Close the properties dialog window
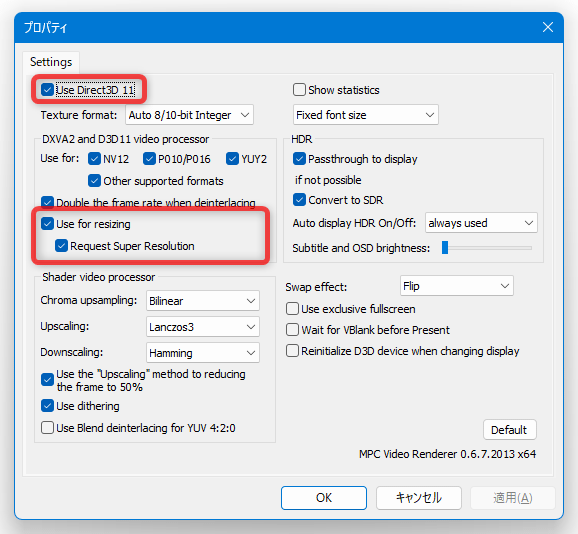This screenshot has width=578, height=534. point(548,27)
